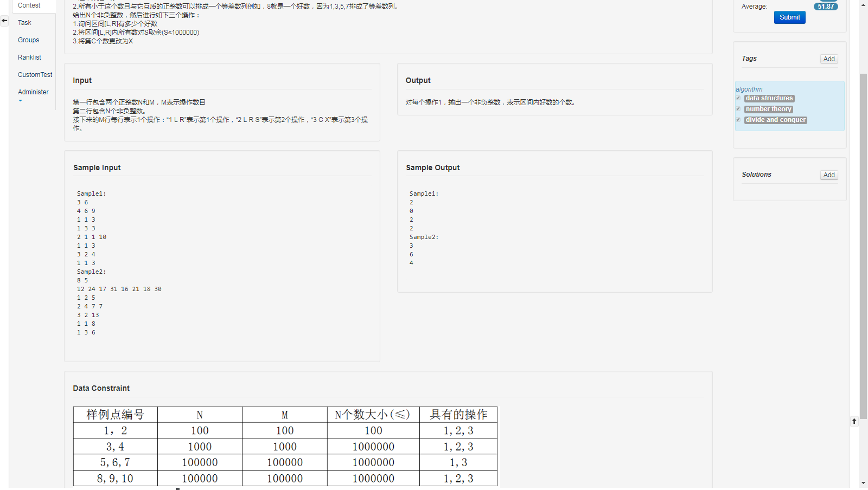This screenshot has width=868, height=490.
Task: Click the sample line '2 1 1 10'
Action: coord(92,237)
